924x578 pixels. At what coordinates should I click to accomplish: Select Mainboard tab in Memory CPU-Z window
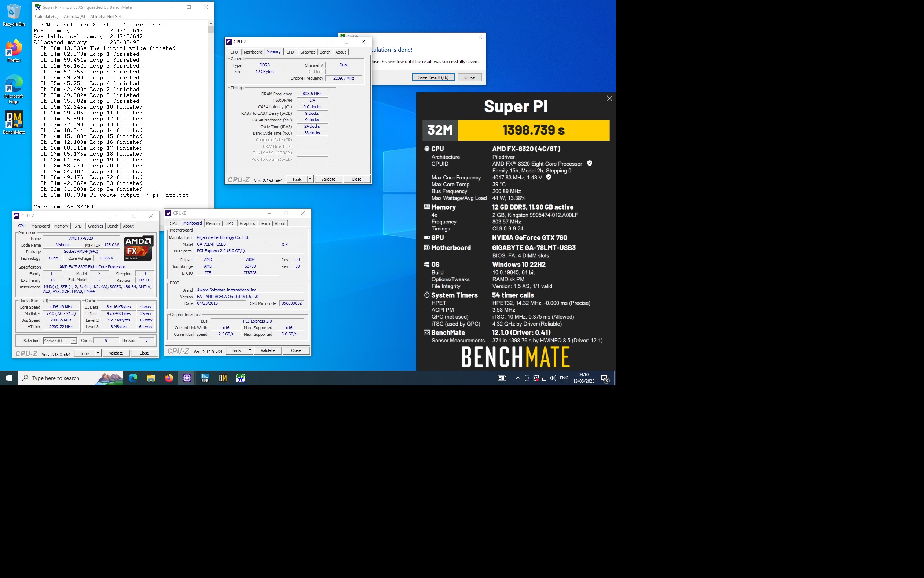click(x=253, y=52)
